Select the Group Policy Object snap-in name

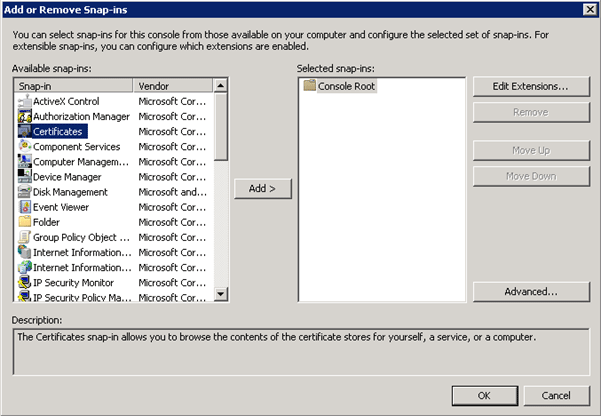coord(81,237)
